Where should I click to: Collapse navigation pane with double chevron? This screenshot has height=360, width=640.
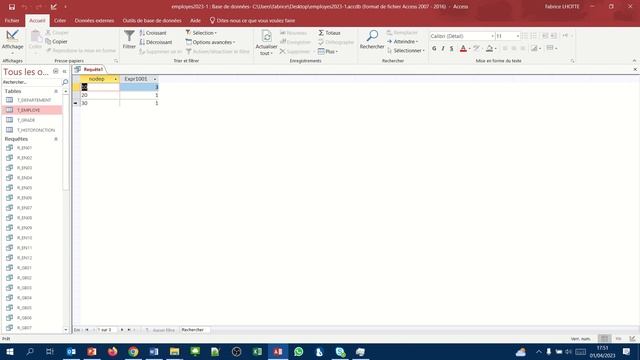tap(64, 71)
